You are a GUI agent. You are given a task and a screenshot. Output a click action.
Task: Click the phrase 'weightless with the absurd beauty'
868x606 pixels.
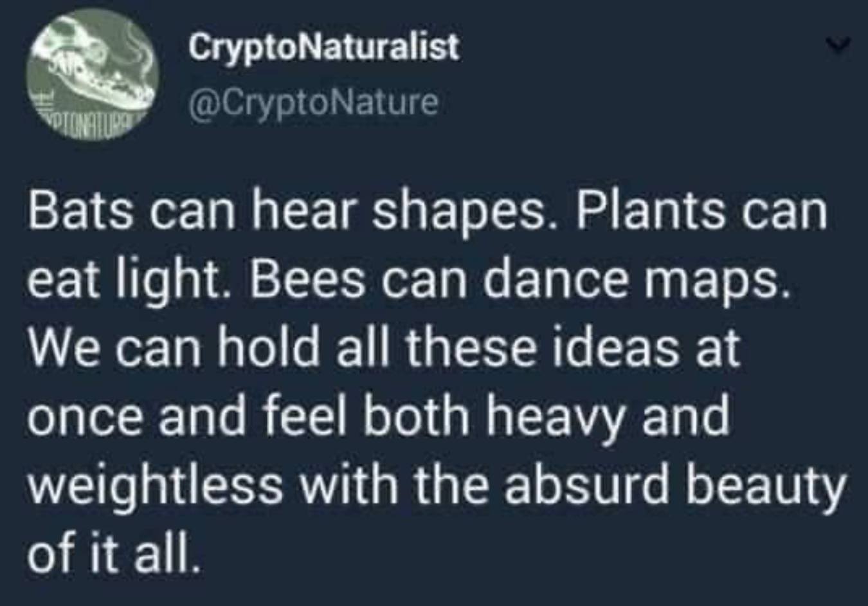coord(436,484)
